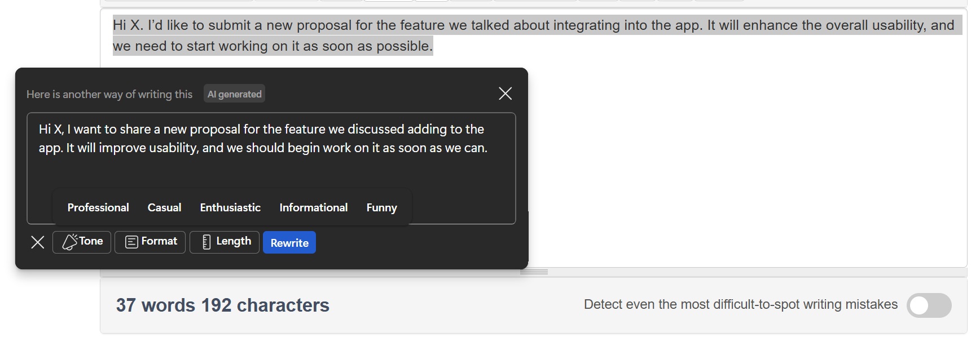Open Format options with the document icon
Image resolution: width=980 pixels, height=346 pixels.
tap(150, 242)
